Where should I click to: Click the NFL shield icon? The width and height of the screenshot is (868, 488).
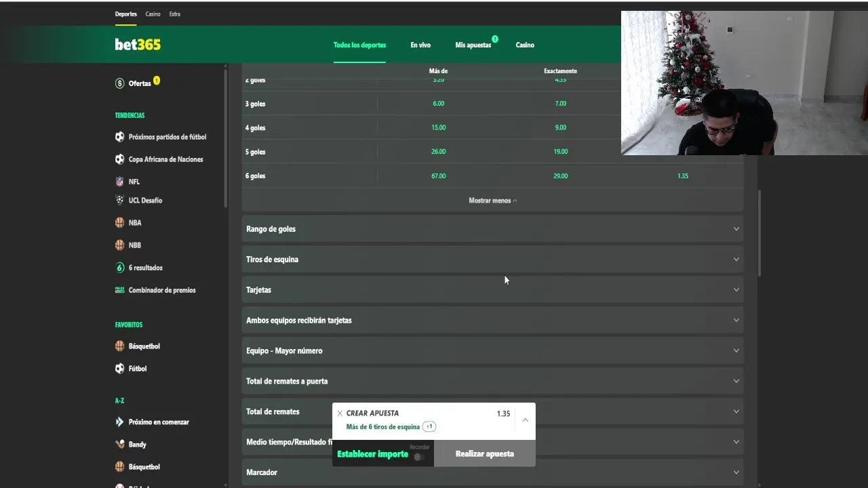tap(120, 182)
